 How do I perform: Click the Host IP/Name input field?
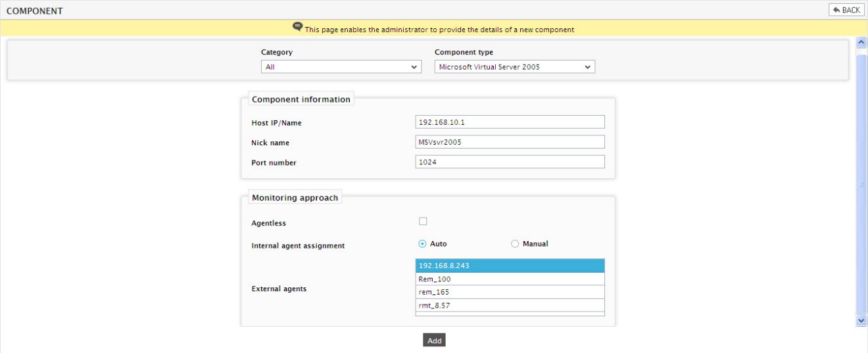pos(510,122)
